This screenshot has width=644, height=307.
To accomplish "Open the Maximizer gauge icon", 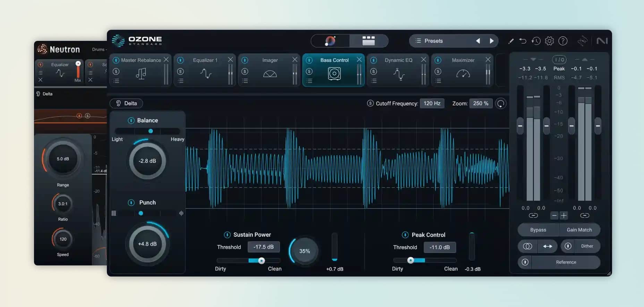I will (463, 74).
